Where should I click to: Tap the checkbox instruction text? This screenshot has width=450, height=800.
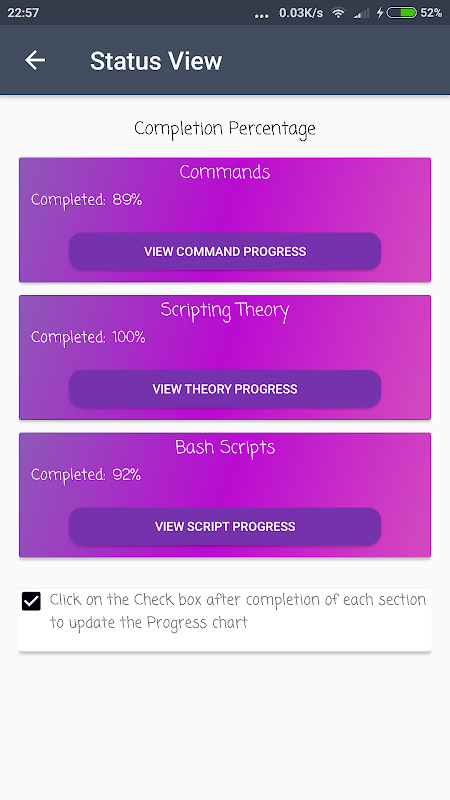pos(238,611)
